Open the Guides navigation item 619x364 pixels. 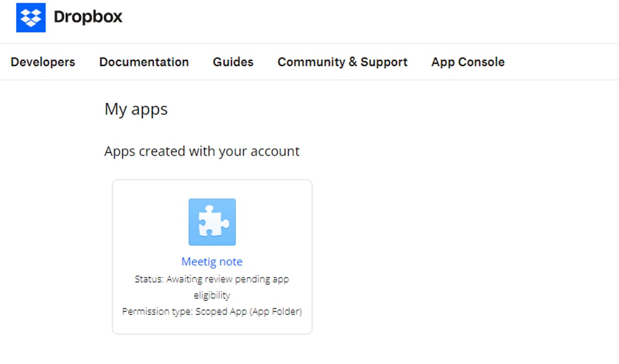pyautogui.click(x=233, y=62)
